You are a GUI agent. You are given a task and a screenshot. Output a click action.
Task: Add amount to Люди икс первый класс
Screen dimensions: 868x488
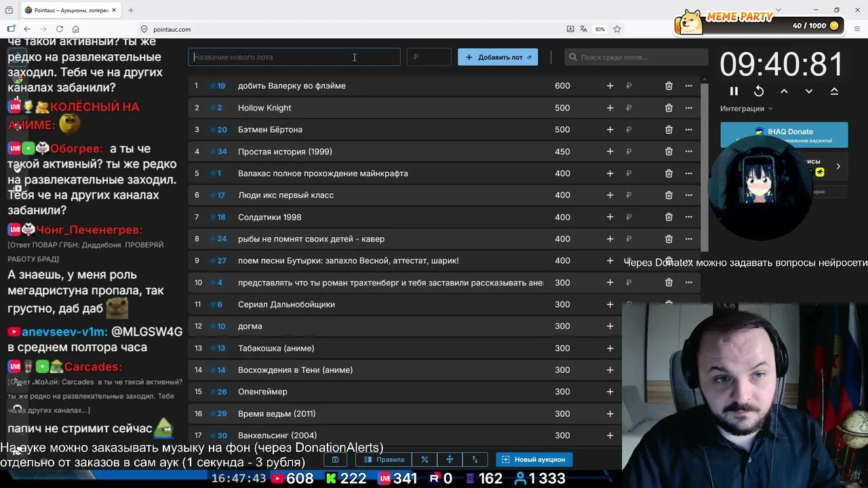tap(610, 195)
